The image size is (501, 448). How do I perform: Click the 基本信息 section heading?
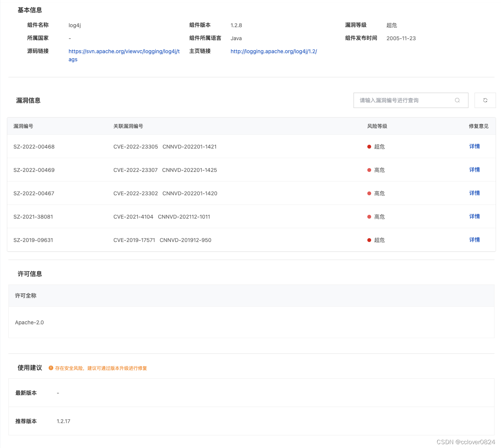coord(30,10)
